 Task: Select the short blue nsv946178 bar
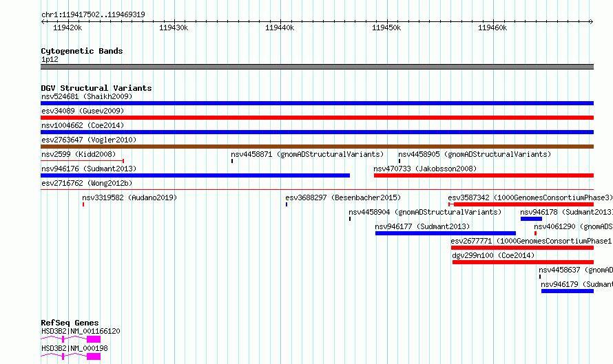(531, 219)
